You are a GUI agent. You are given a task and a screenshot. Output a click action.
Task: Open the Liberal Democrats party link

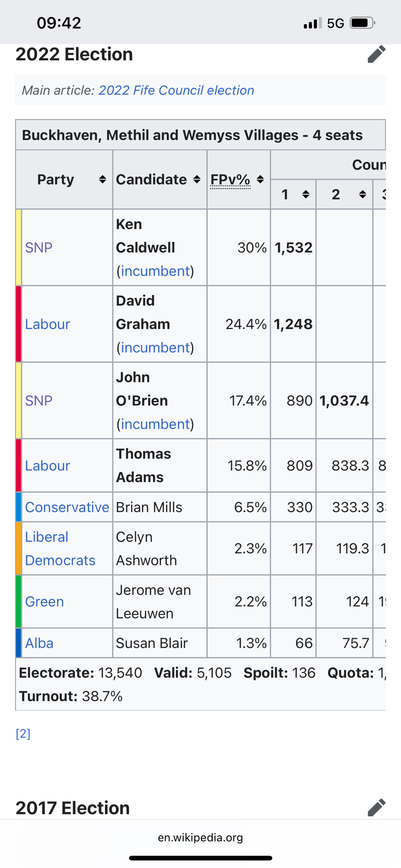pos(60,549)
